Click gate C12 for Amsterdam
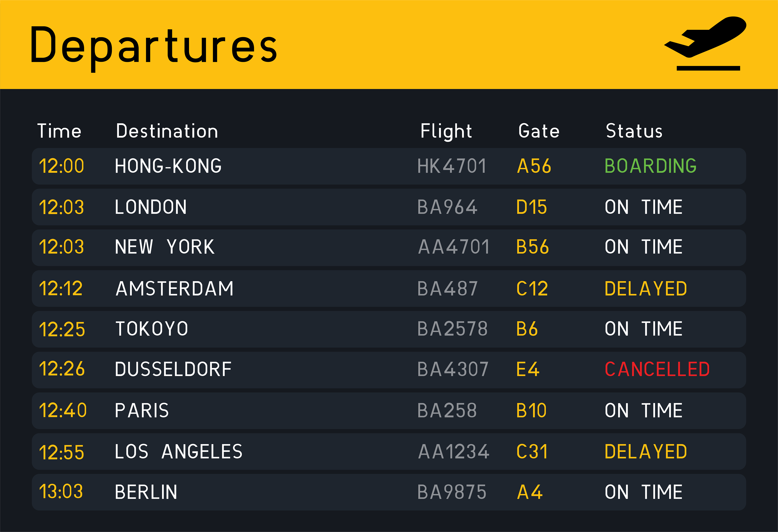Image resolution: width=778 pixels, height=532 pixels. click(532, 288)
